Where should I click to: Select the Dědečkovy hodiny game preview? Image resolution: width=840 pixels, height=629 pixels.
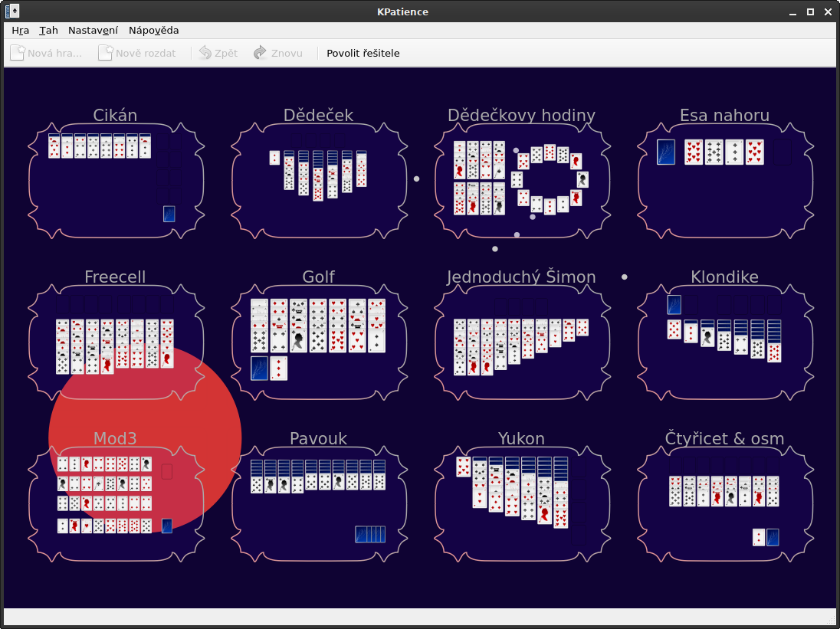522,181
